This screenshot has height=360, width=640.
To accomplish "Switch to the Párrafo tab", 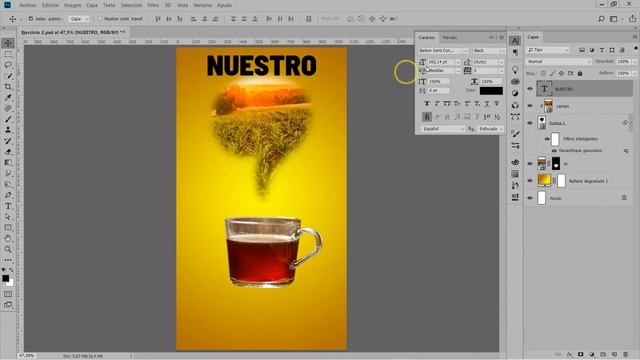I will [450, 38].
